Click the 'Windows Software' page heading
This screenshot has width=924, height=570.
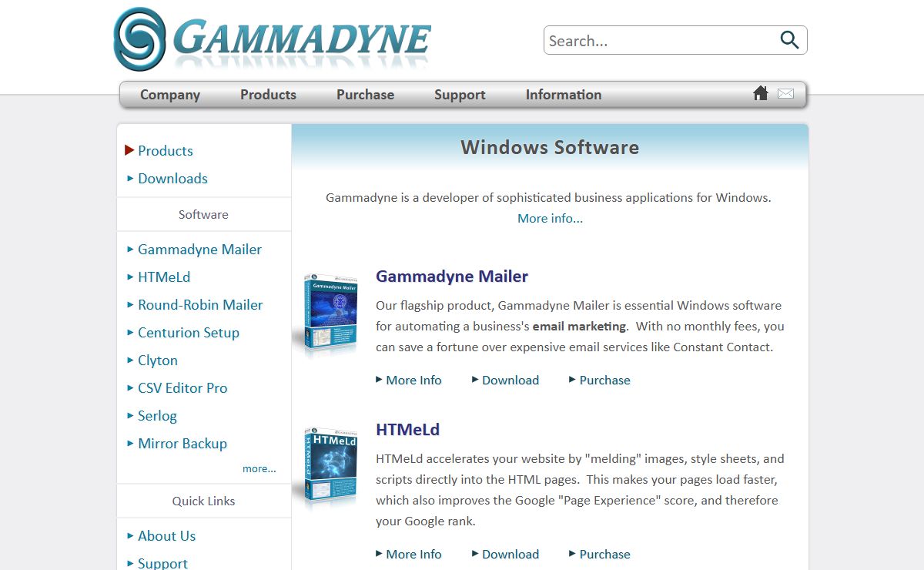[550, 147]
